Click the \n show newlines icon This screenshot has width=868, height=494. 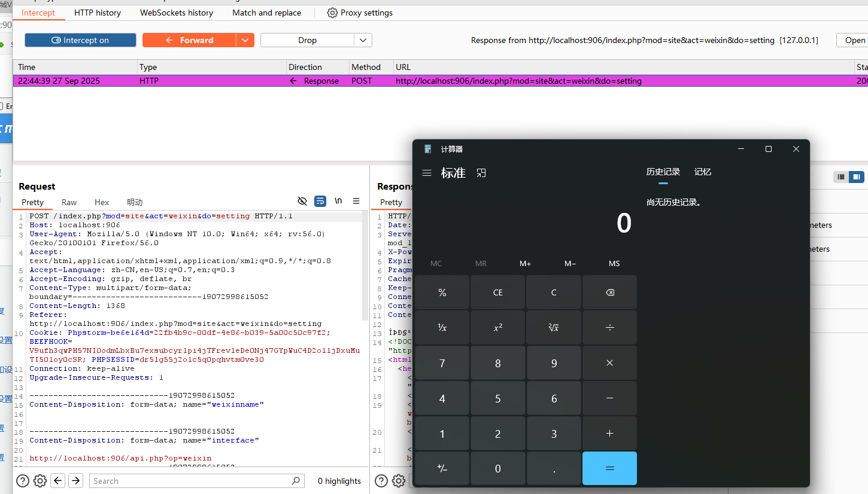[338, 201]
